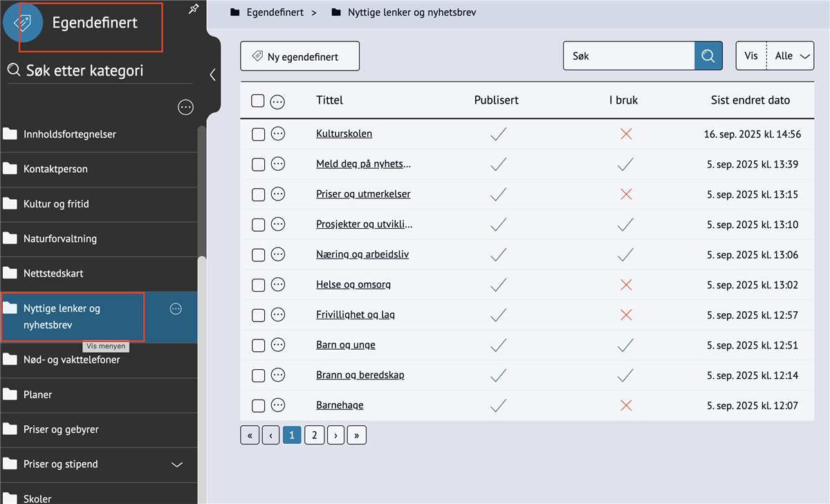Toggle the select-all checkbox in header

[258, 101]
